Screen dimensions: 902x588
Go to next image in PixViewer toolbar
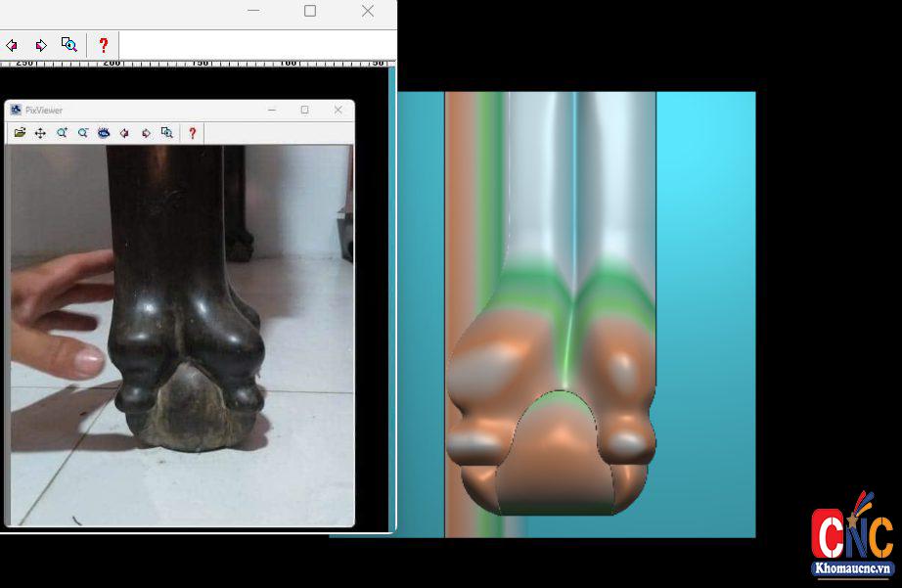tap(146, 133)
